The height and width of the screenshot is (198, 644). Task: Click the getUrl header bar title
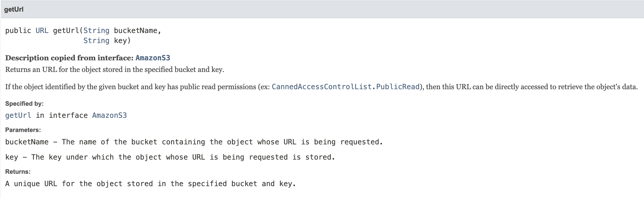(x=14, y=10)
